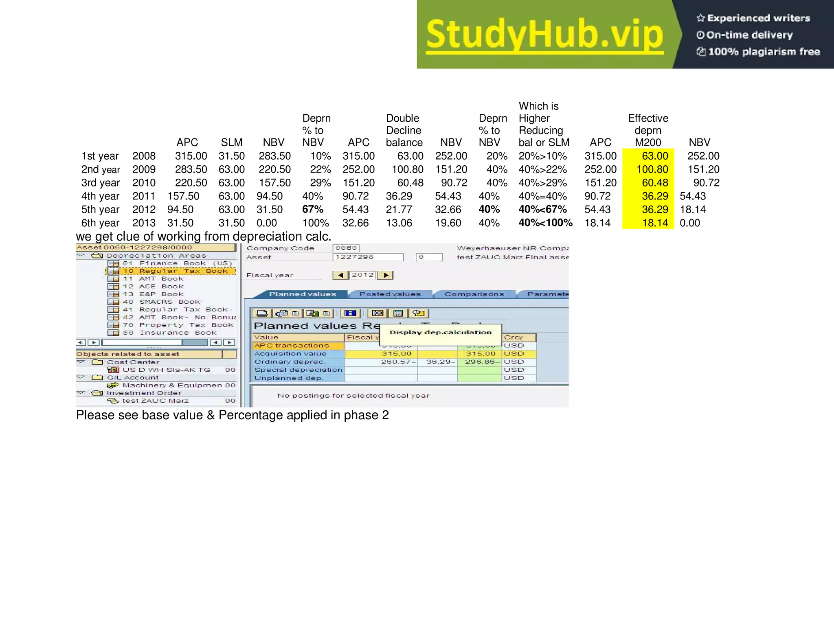The height and width of the screenshot is (644, 834).
Task: Select 42 AMT Book- No Bonus area
Action: [179, 318]
